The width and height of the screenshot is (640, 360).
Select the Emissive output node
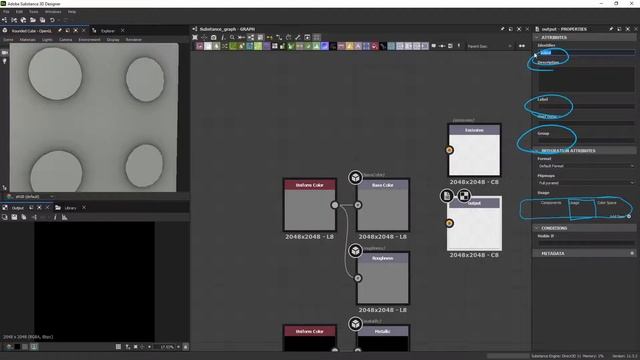(474, 150)
